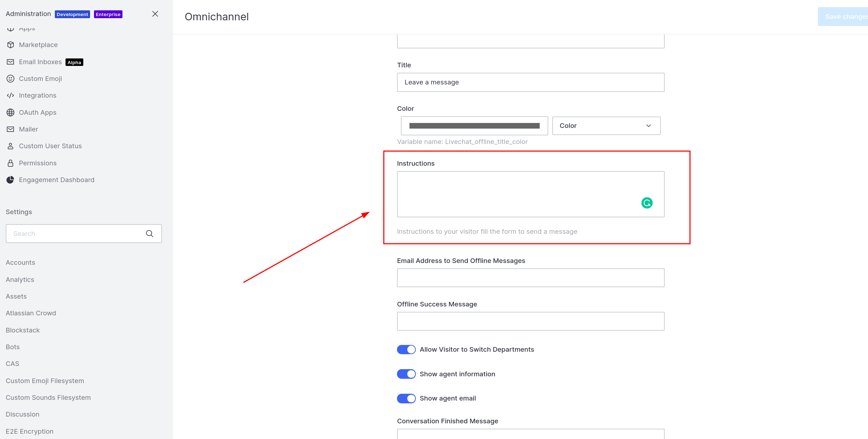This screenshot has height=439, width=868.
Task: Click the Marketplace cube icon
Action: (11, 45)
